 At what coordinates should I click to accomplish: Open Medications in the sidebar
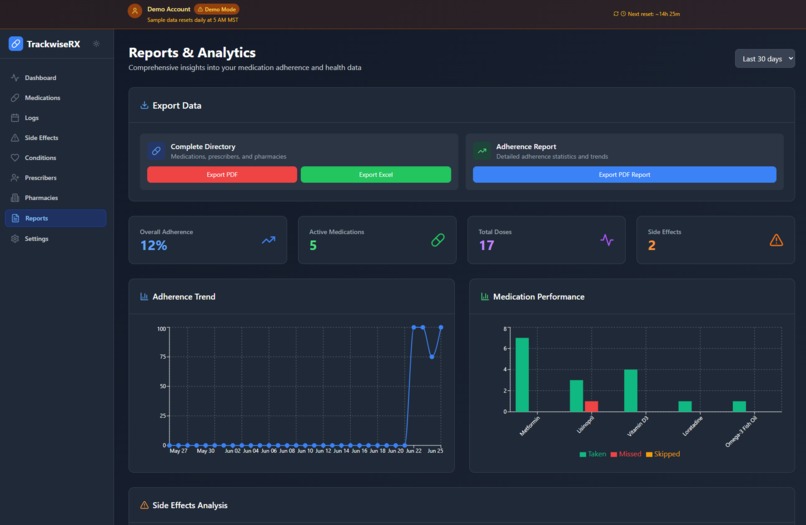tap(56, 98)
